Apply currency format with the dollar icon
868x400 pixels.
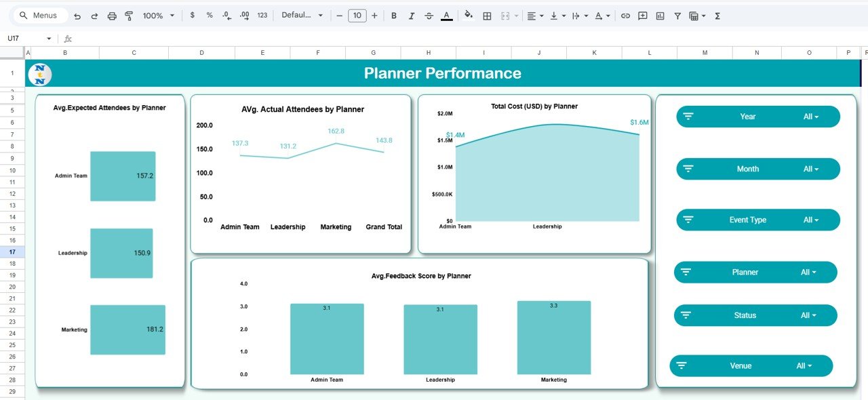click(192, 15)
